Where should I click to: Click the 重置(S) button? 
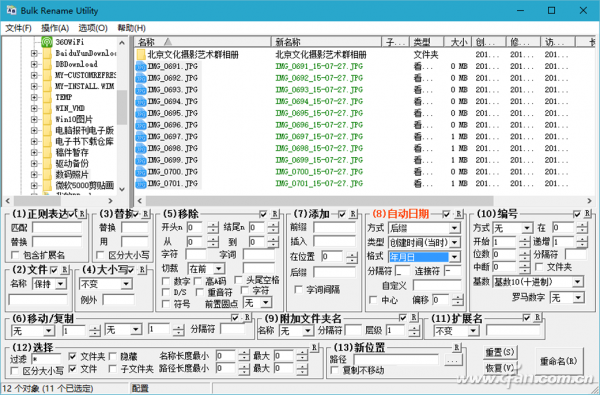tap(500, 352)
